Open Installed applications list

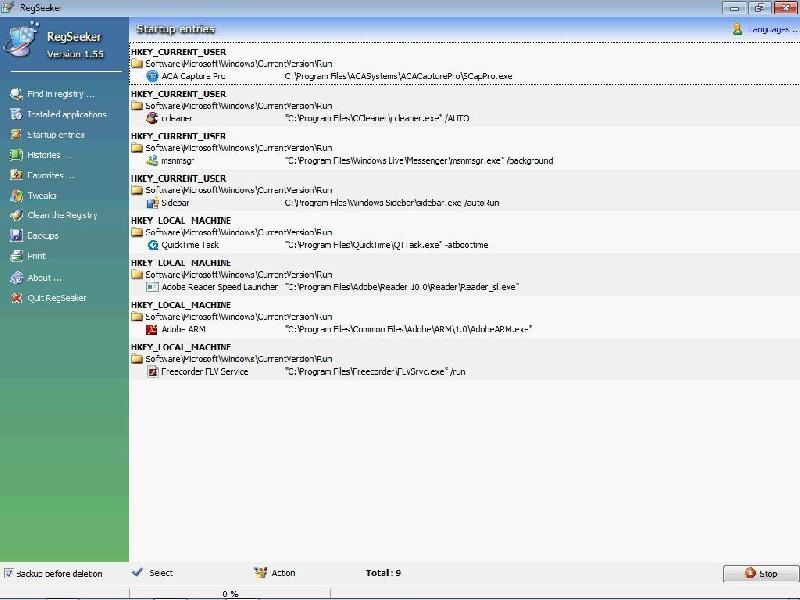67,114
